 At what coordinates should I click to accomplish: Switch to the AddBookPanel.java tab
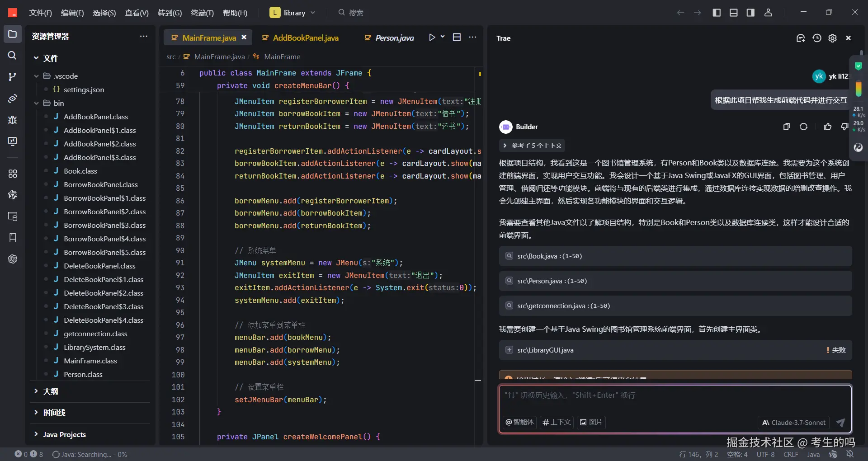[x=300, y=38]
